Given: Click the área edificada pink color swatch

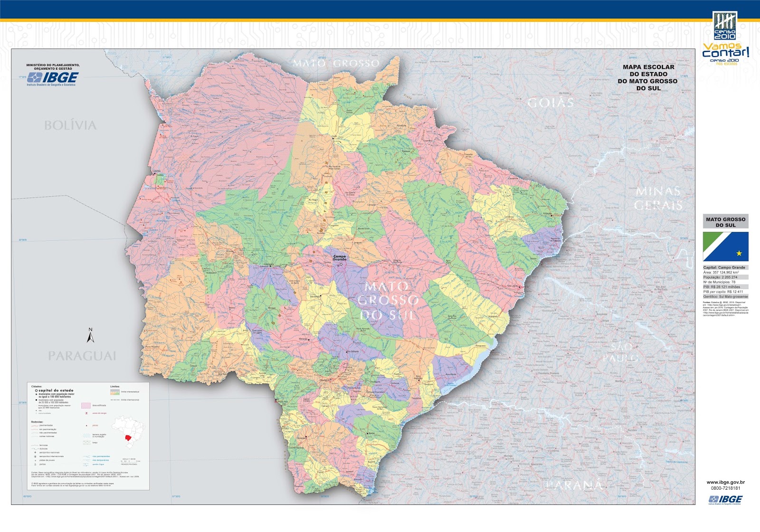Looking at the screenshot, I should coord(86,406).
